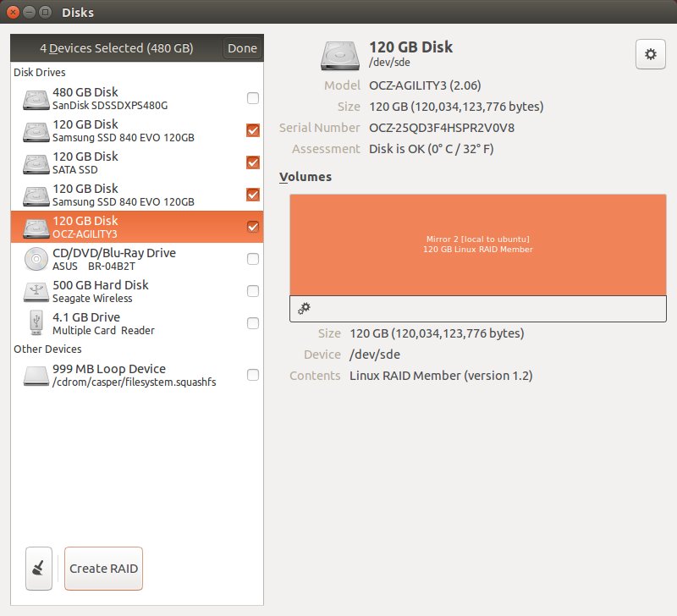Uncheck the OCZ-AGILITY3 disk checkbox
This screenshot has width=677, height=616.
pyautogui.click(x=253, y=227)
